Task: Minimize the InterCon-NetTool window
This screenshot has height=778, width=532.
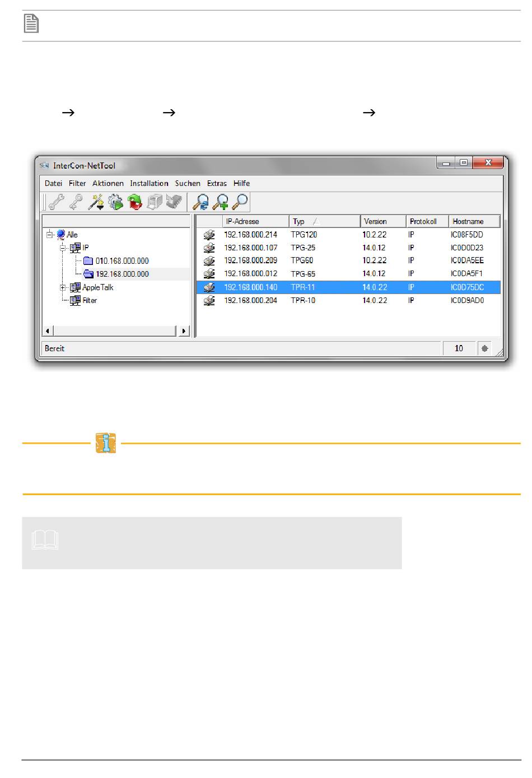Action: (446, 163)
